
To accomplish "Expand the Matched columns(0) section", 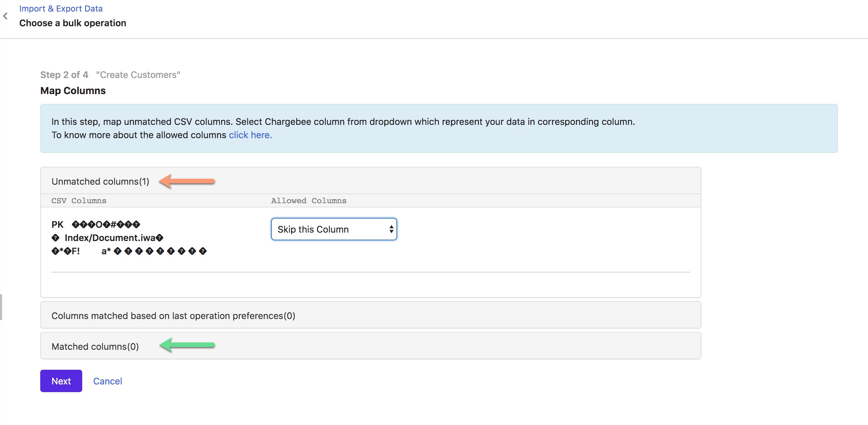I will pyautogui.click(x=95, y=346).
